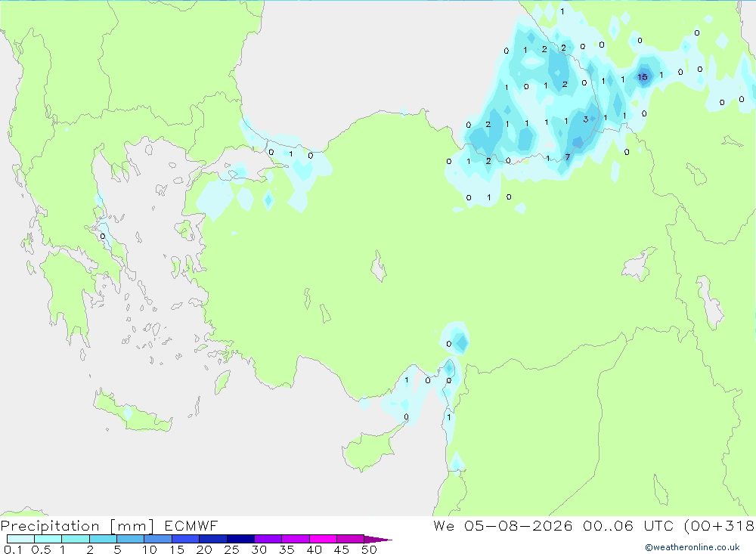Image resolution: width=756 pixels, height=554 pixels.
Task: Select the 5–10 mm legend color swatch
Action: 130,539
